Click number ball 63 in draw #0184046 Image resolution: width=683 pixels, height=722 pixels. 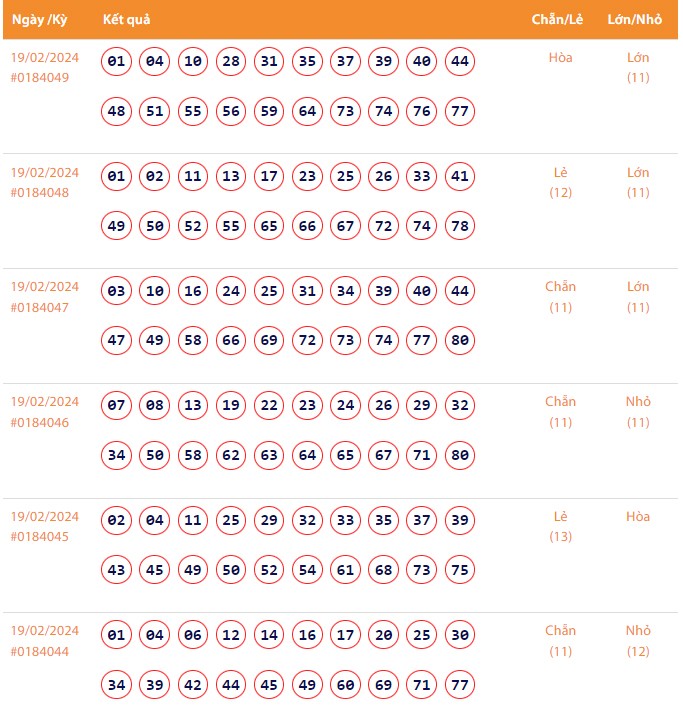[x=269, y=455]
